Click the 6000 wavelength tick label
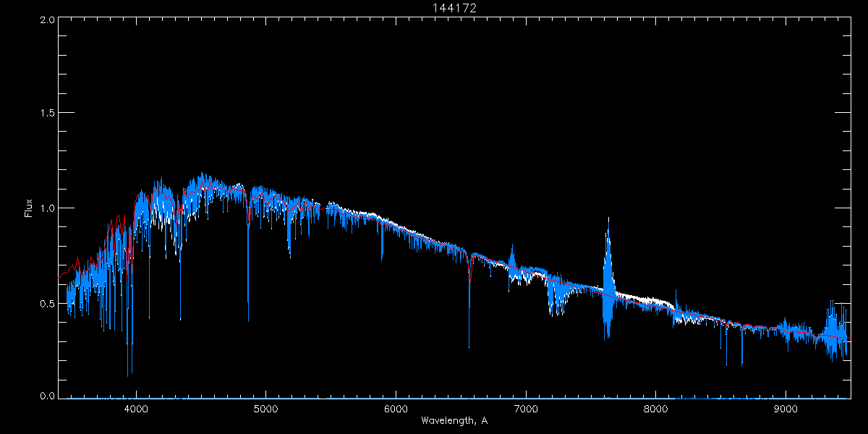This screenshot has height=434, width=868. point(396,409)
